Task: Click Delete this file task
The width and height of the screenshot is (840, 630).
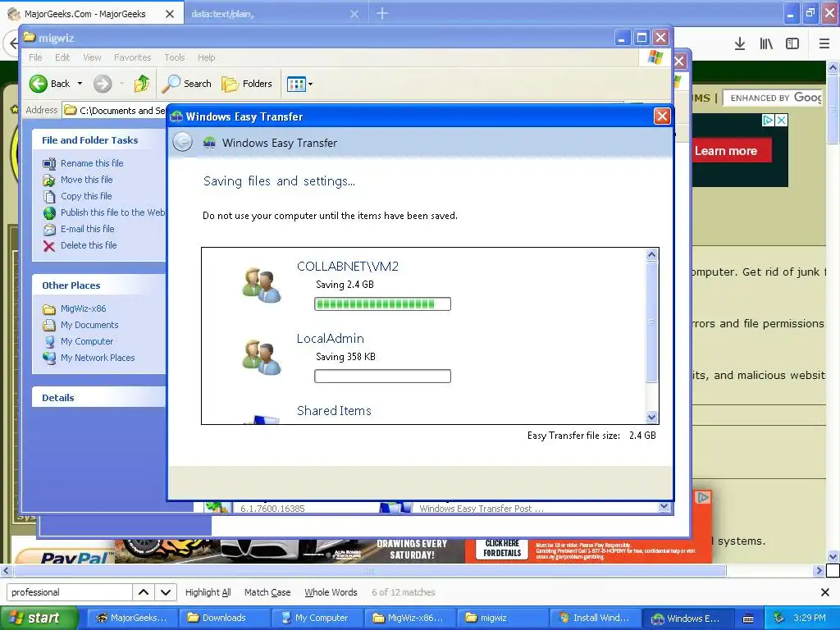Action: tap(89, 244)
